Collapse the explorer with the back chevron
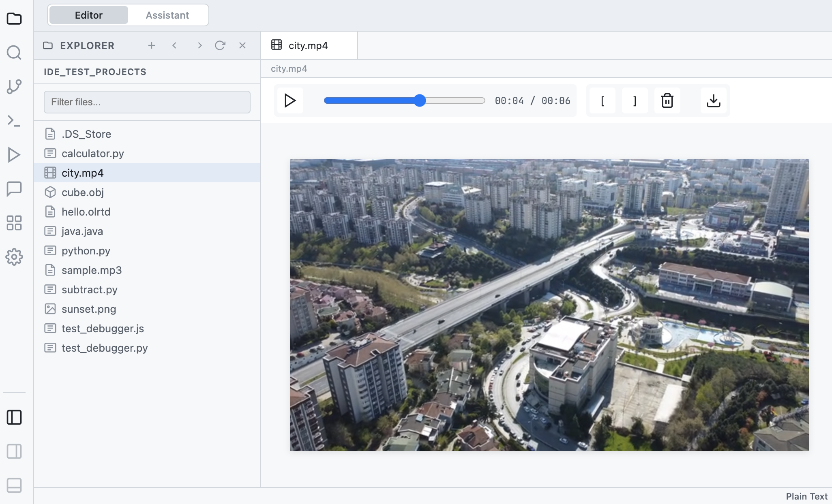This screenshot has width=832, height=504. 174,45
